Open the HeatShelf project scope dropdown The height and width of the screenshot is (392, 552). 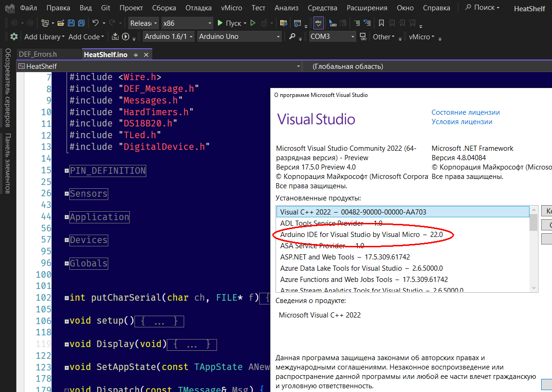point(160,66)
